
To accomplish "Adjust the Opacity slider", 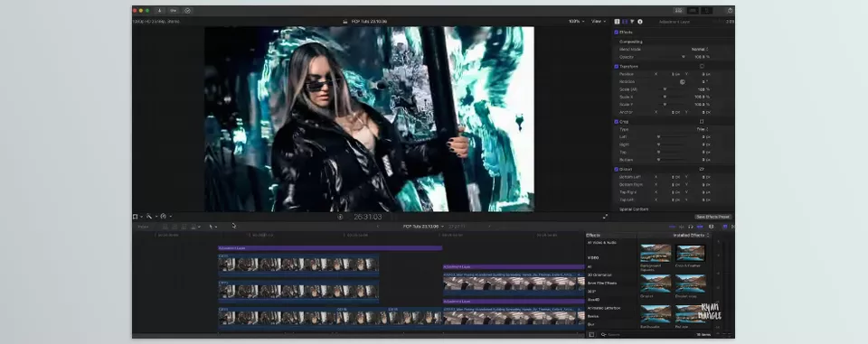I will pyautogui.click(x=684, y=57).
